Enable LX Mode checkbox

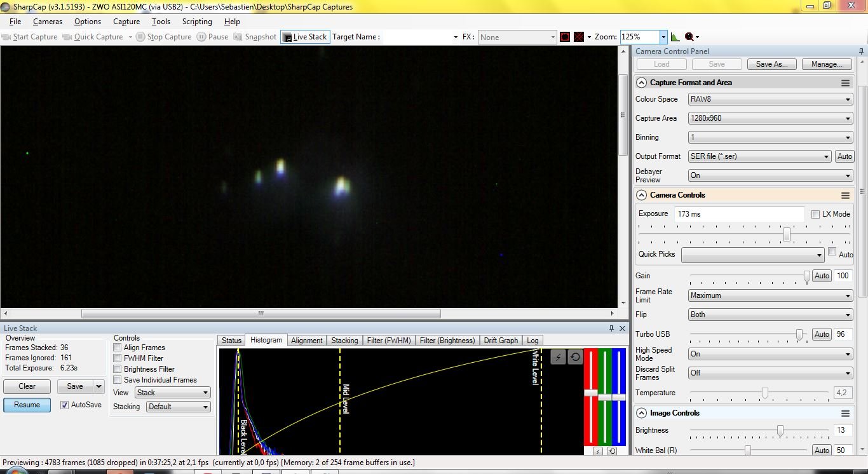pyautogui.click(x=815, y=214)
